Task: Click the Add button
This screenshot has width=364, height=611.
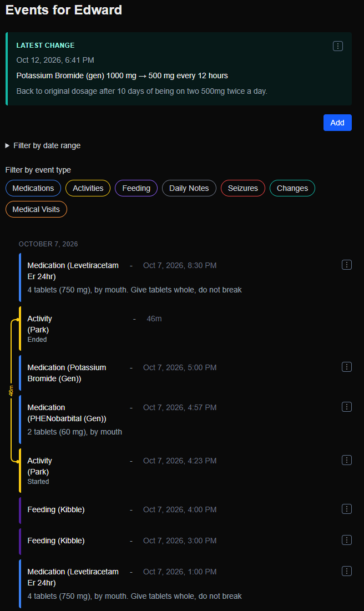Action: pyautogui.click(x=337, y=123)
